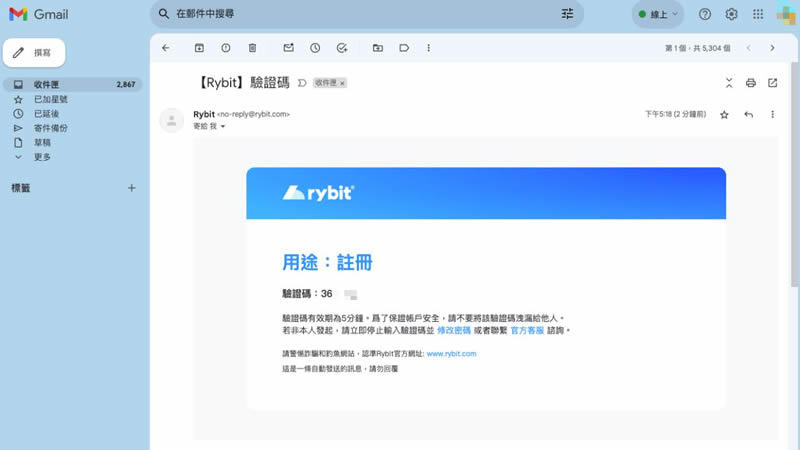800x450 pixels.
Task: Mark the email as unread
Action: pyautogui.click(x=288, y=47)
